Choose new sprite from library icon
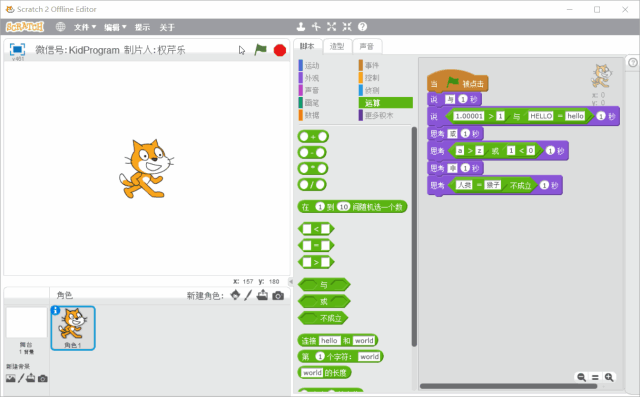 click(x=235, y=295)
